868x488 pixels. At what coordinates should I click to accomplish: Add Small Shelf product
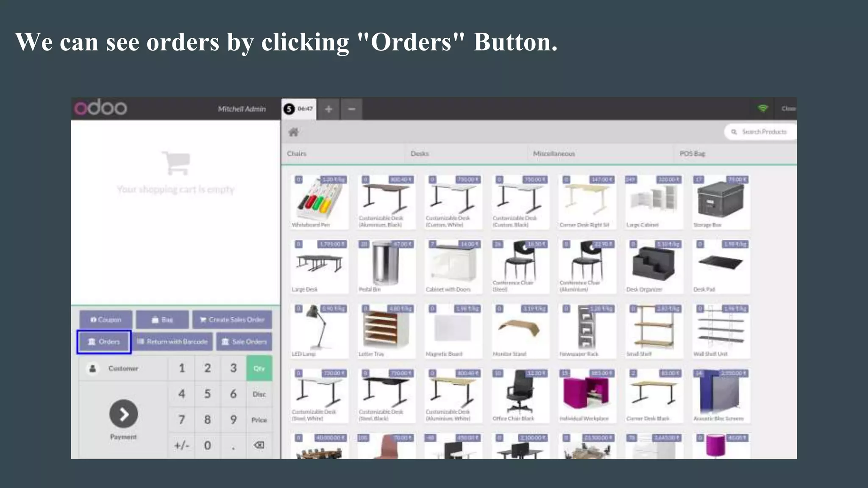pos(654,331)
